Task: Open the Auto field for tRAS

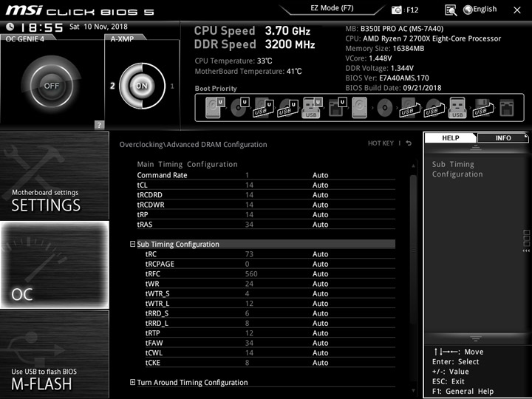Action: [x=320, y=225]
